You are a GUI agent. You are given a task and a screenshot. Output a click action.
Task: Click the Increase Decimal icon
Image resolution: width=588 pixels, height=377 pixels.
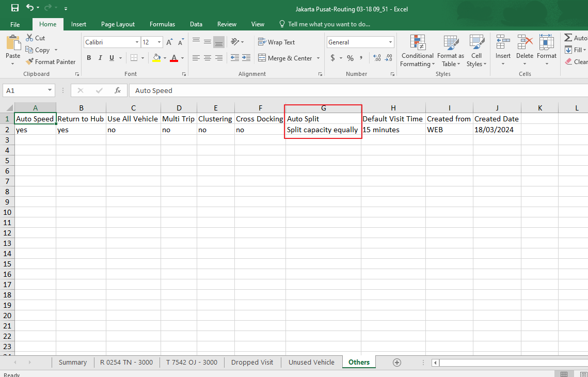coord(377,58)
